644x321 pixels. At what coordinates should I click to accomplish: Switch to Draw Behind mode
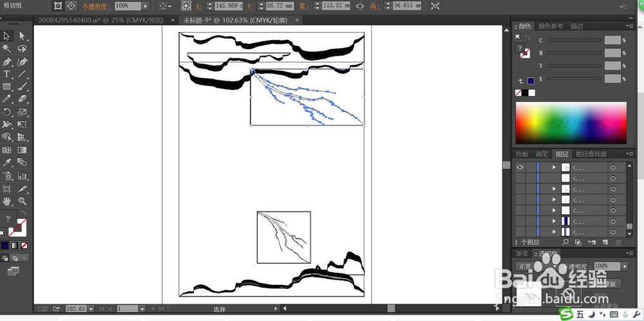pos(15,258)
